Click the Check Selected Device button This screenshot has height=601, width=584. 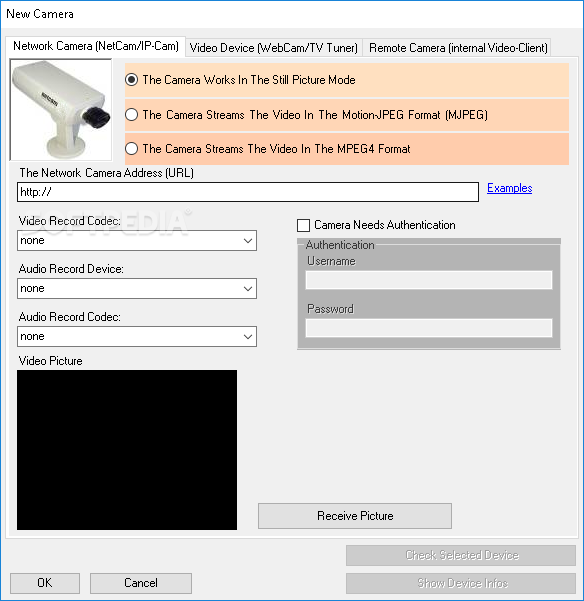(x=461, y=555)
